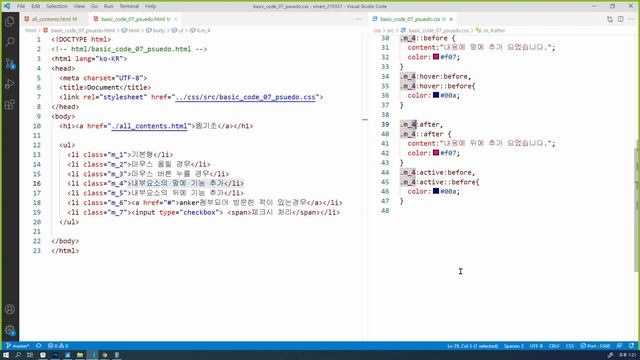The width and height of the screenshot is (640, 360).
Task: Open color picker for #00a on line 46
Action: pos(436,191)
